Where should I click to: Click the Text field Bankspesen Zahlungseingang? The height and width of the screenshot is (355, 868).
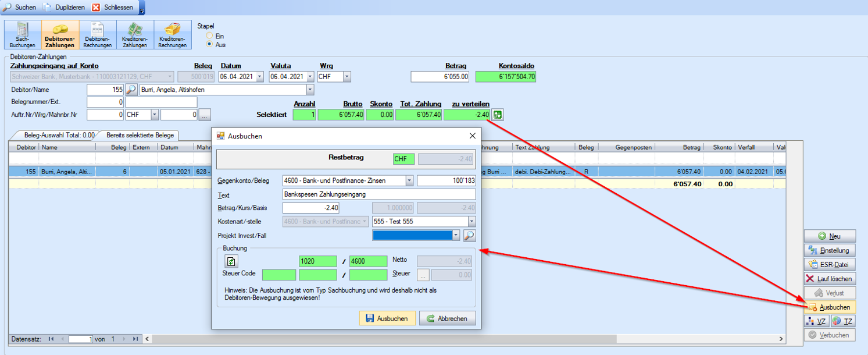(378, 194)
